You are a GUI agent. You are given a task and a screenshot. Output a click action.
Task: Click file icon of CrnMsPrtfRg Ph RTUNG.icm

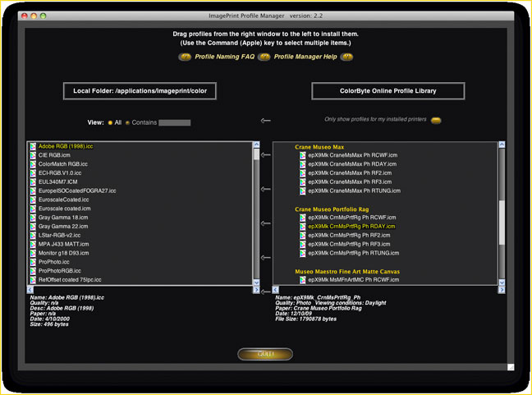303,253
